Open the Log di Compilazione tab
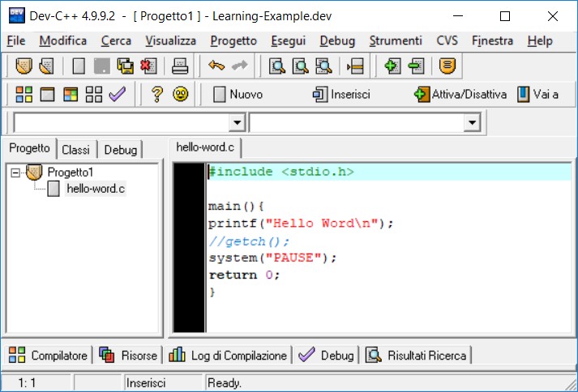The image size is (578, 392). point(228,356)
